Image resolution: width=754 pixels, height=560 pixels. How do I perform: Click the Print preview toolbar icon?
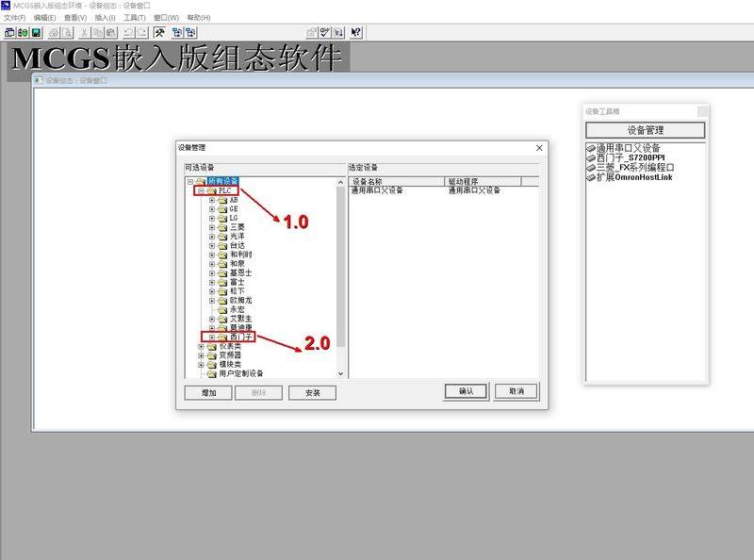[x=67, y=32]
